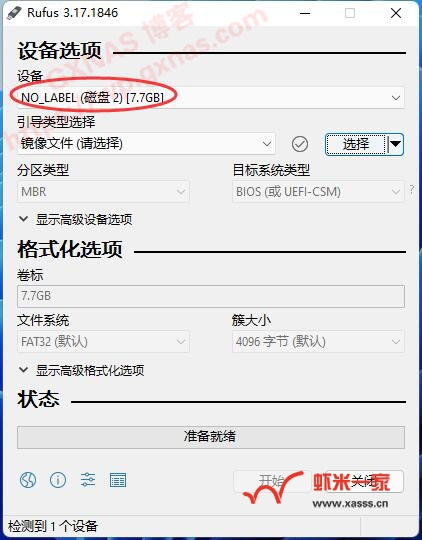The image size is (422, 540).
Task: Open the 引导类型选择 镜像文件 dropdown
Action: click(146, 144)
